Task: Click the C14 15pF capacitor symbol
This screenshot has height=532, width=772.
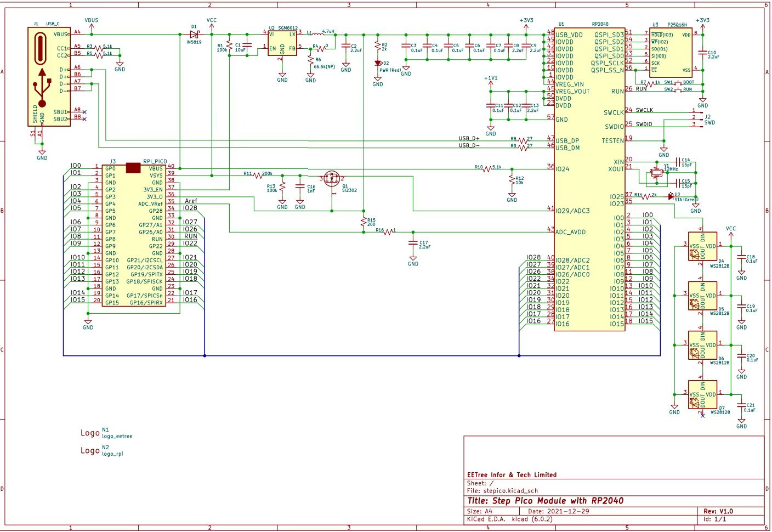Action: [x=679, y=162]
